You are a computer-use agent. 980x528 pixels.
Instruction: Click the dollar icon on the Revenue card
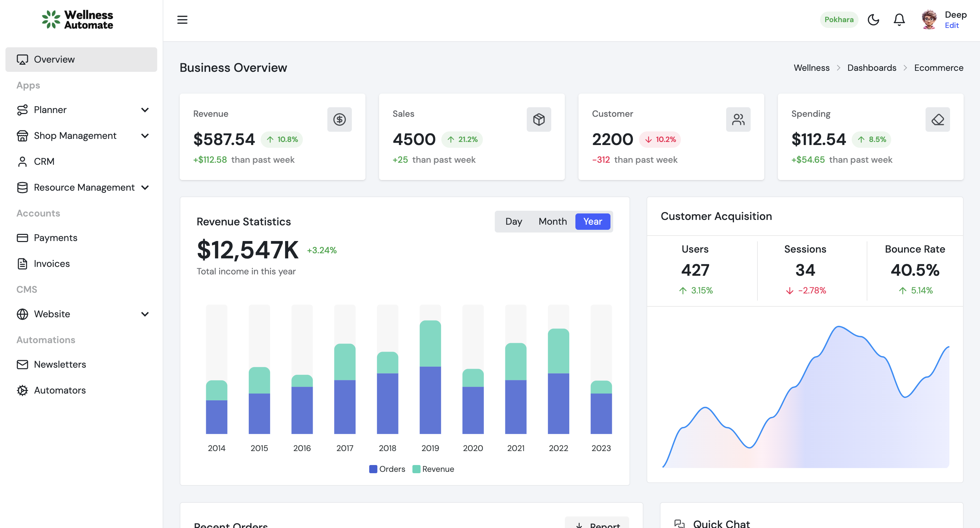pyautogui.click(x=339, y=119)
